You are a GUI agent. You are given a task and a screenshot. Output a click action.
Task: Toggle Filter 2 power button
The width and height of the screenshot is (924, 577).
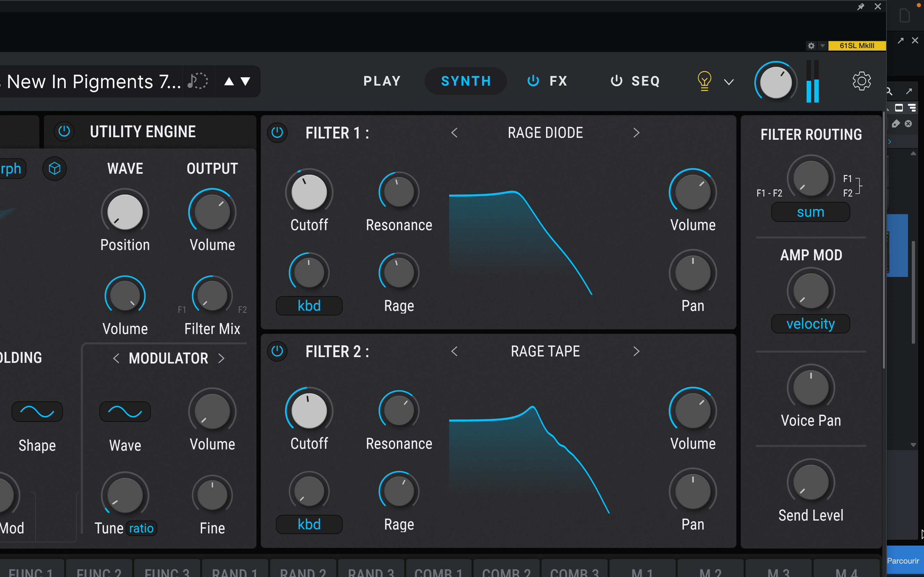coord(277,351)
